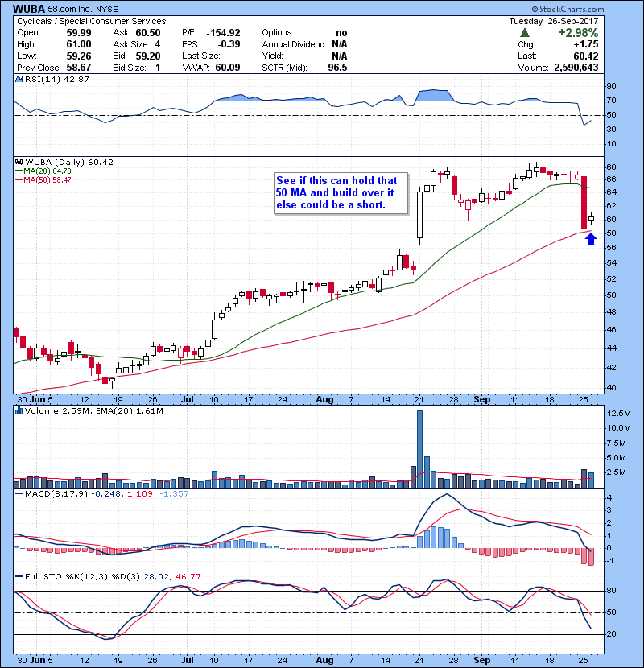Click the MACD histogram value -1.357
Viewport: 644px width, 668px height.
(x=174, y=494)
